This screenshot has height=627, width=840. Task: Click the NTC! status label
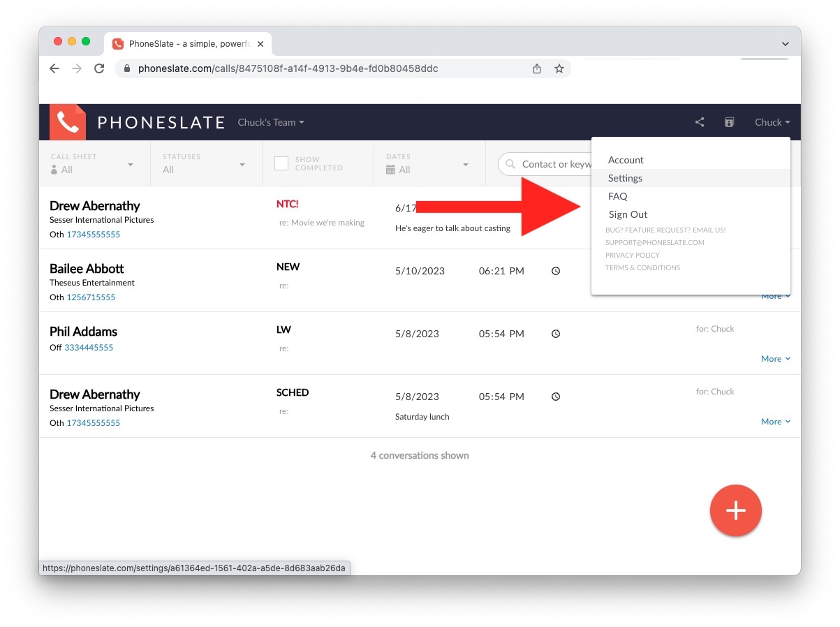(x=287, y=204)
